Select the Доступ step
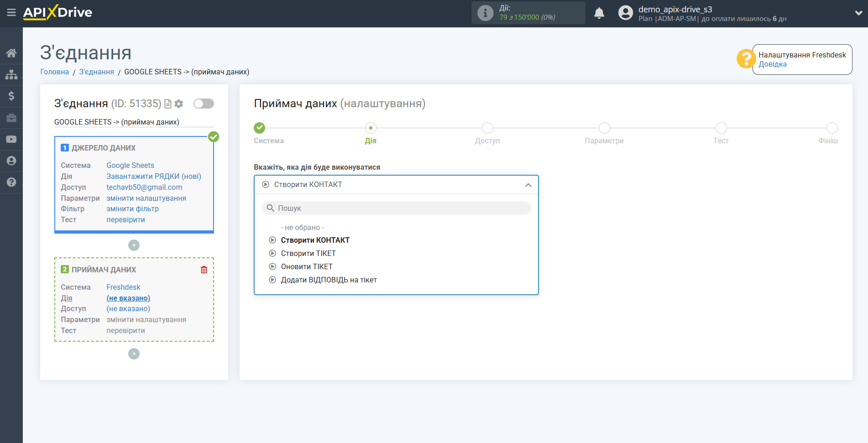The image size is (868, 443). click(x=487, y=128)
